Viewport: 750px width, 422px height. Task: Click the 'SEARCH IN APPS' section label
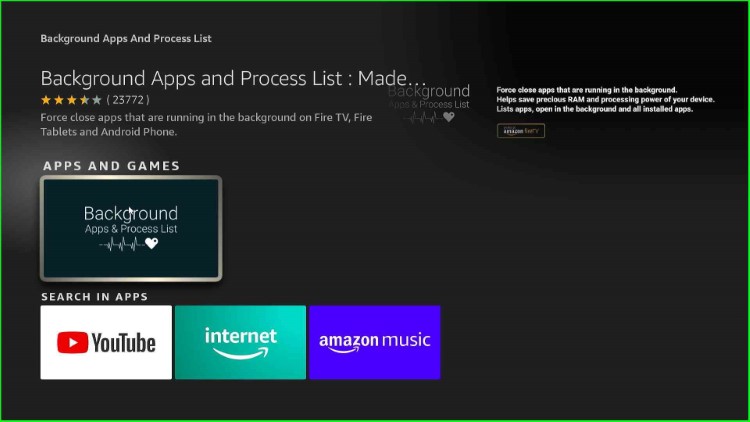pyautogui.click(x=95, y=297)
